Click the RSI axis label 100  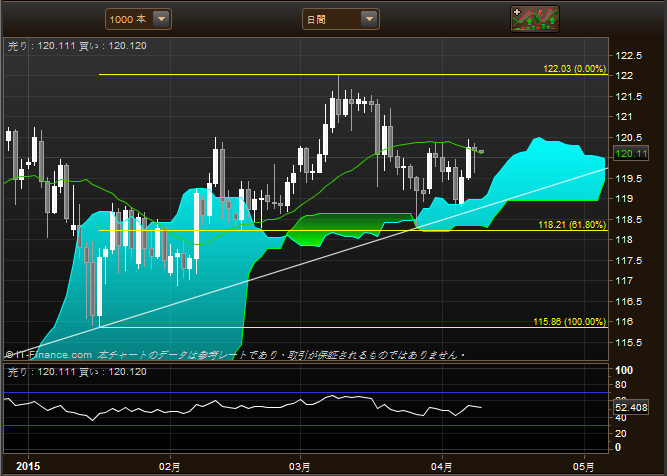click(624, 370)
